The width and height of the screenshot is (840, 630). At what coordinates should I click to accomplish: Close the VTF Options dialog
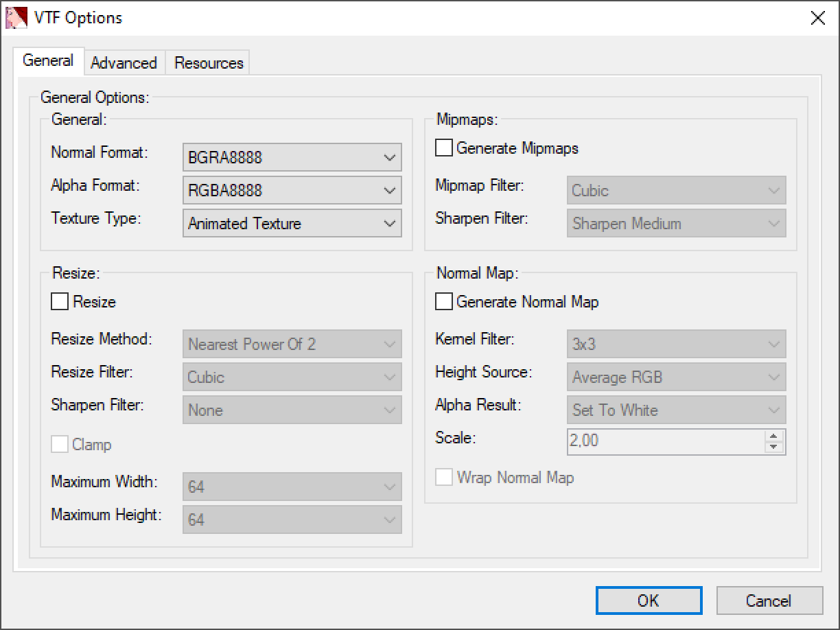point(817,19)
